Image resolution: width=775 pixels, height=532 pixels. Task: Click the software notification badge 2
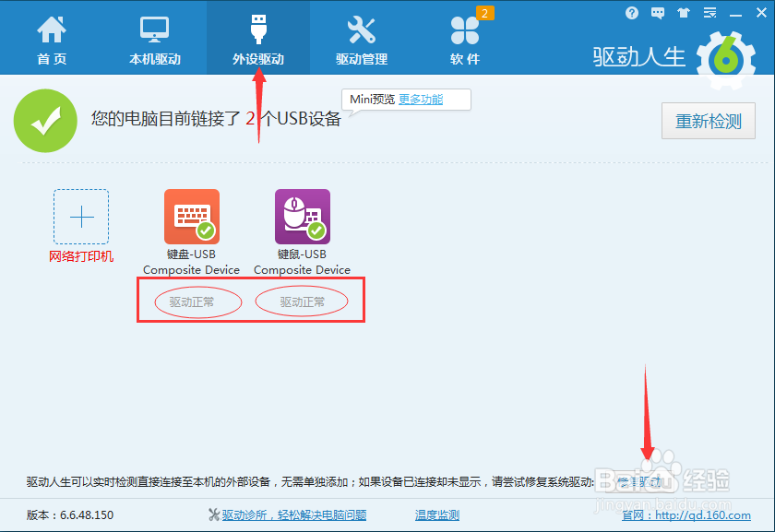point(485,13)
